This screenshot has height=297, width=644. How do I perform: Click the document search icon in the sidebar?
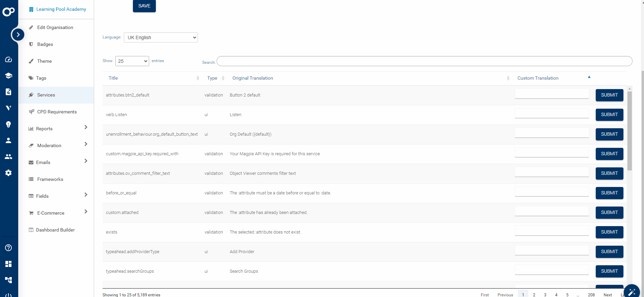(x=8, y=92)
